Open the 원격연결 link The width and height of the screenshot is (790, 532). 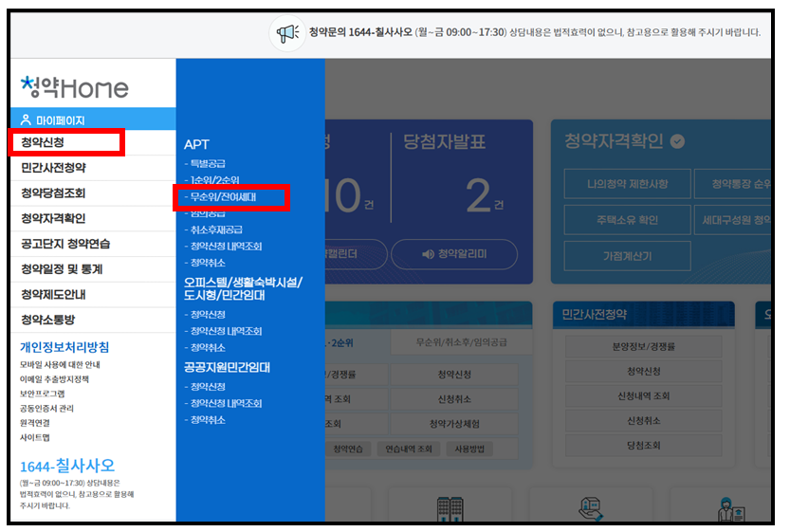35,423
